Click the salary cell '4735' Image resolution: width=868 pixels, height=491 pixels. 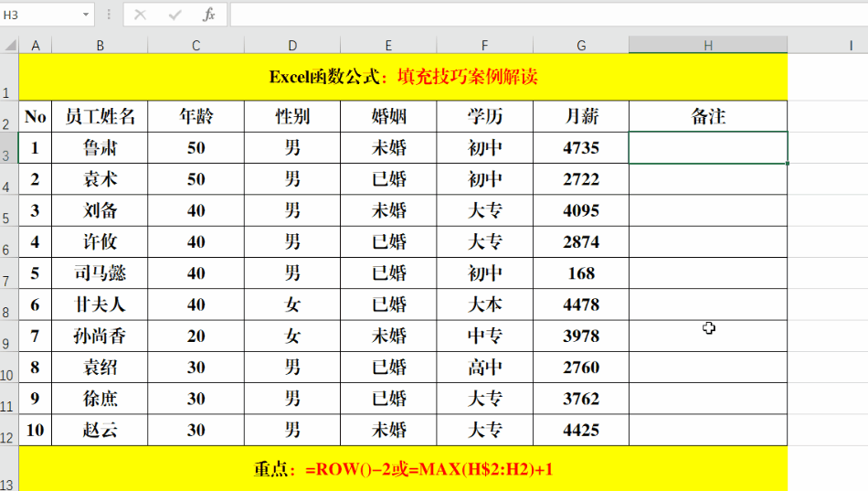pyautogui.click(x=581, y=147)
